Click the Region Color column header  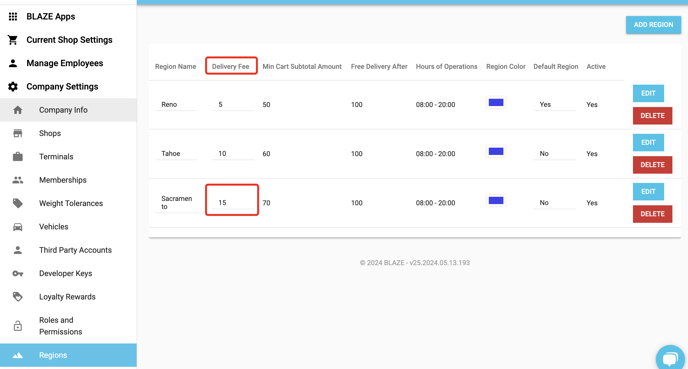[x=505, y=67]
